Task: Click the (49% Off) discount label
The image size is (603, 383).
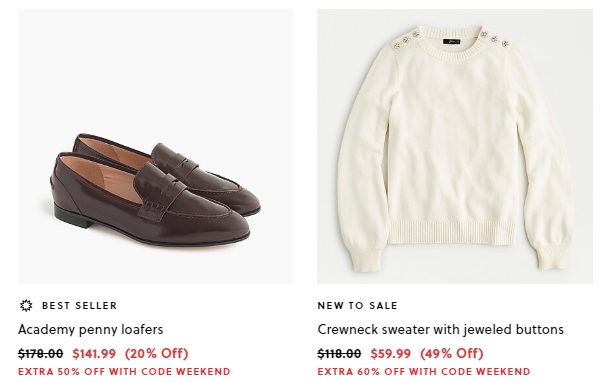Action: [x=452, y=353]
